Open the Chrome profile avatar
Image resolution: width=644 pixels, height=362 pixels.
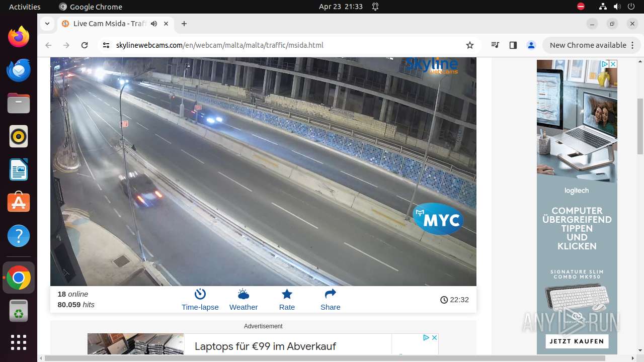pos(531,45)
